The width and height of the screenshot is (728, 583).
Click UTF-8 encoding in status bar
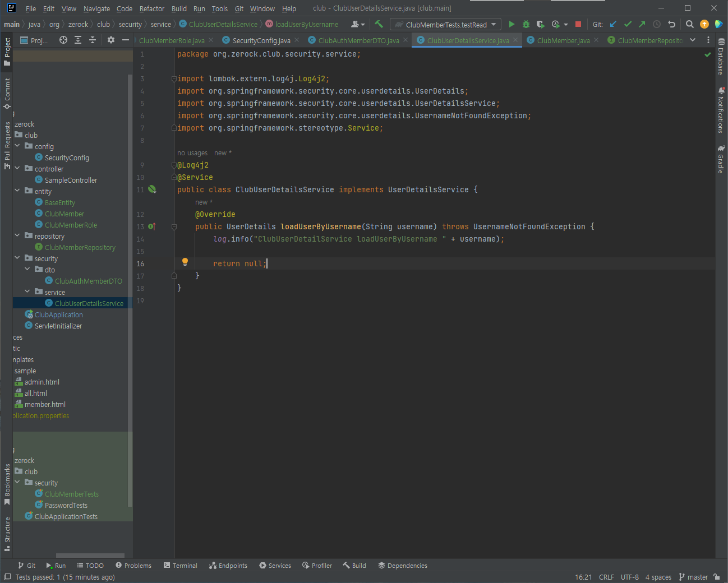(629, 577)
